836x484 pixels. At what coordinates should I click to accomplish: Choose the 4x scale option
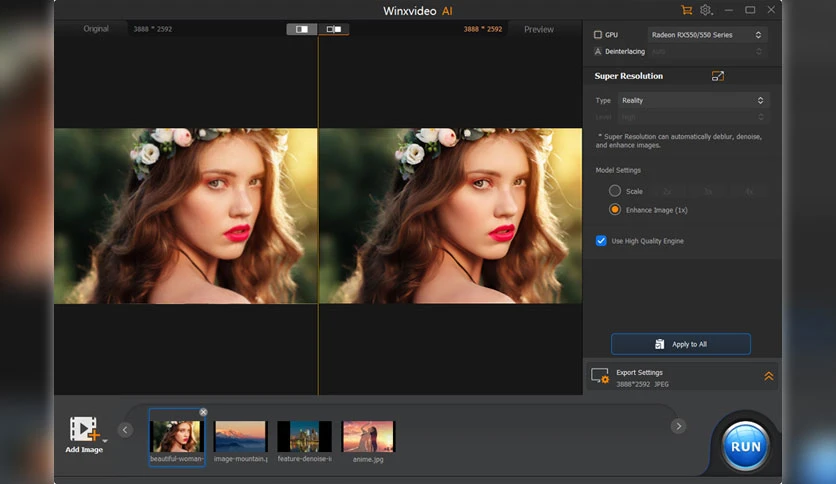click(x=749, y=191)
